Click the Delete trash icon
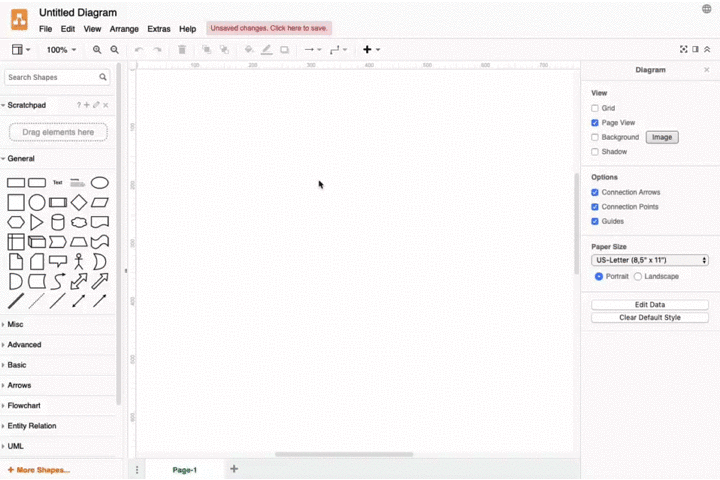The width and height of the screenshot is (720, 480). (182, 50)
